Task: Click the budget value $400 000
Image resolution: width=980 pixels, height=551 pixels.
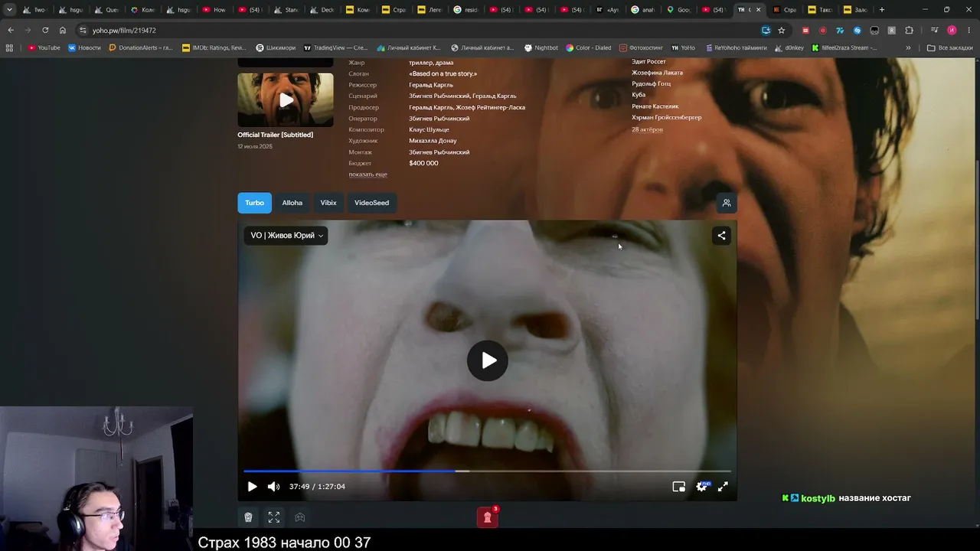Action: [423, 163]
